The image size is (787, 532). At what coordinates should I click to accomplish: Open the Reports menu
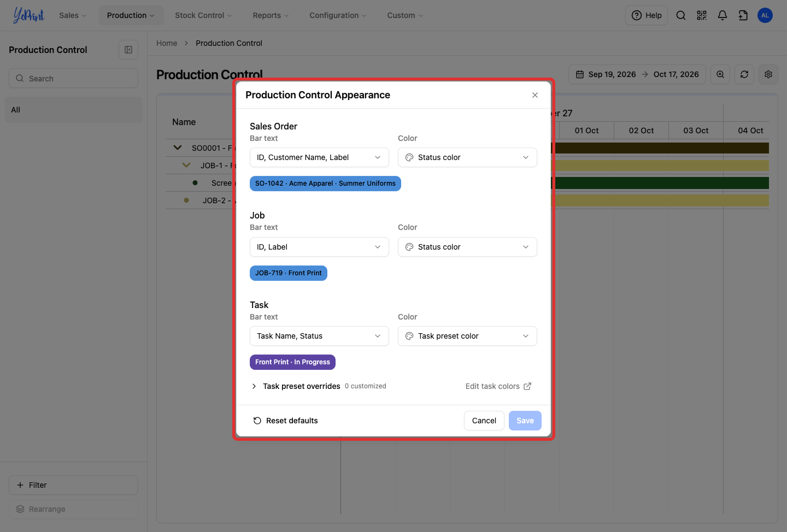pos(271,15)
